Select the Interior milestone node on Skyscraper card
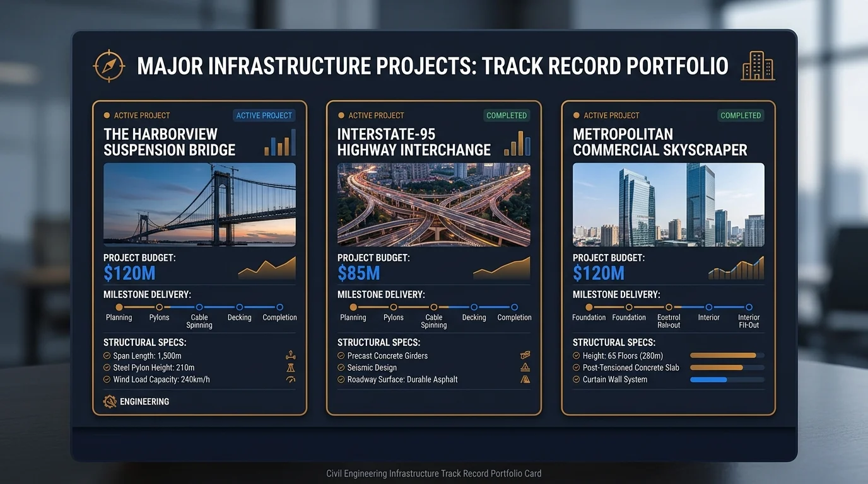The width and height of the screenshot is (868, 484). pyautogui.click(x=709, y=307)
